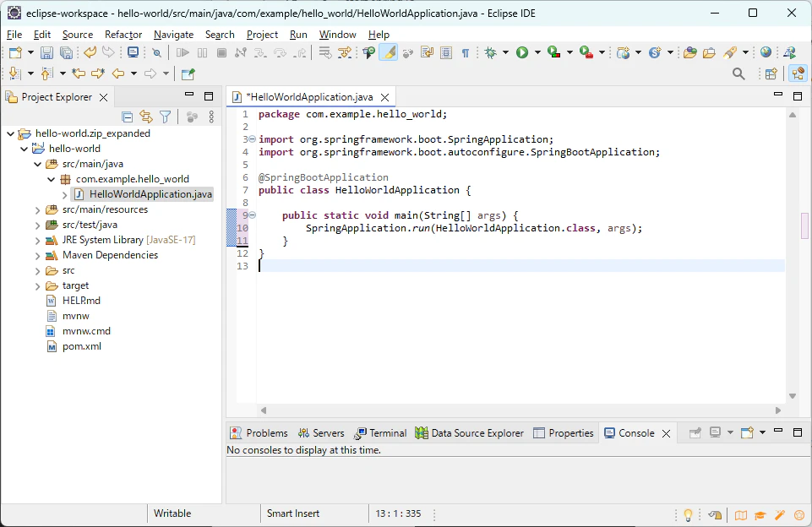Open the Run button dropdown arrow
Screen dimensions: 812x527
pos(537,53)
